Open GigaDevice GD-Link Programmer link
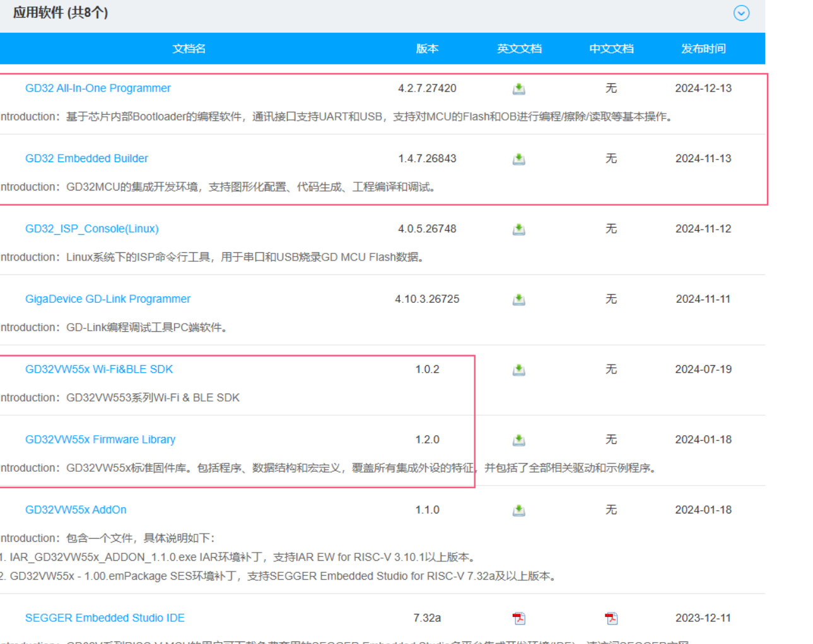 (x=107, y=299)
